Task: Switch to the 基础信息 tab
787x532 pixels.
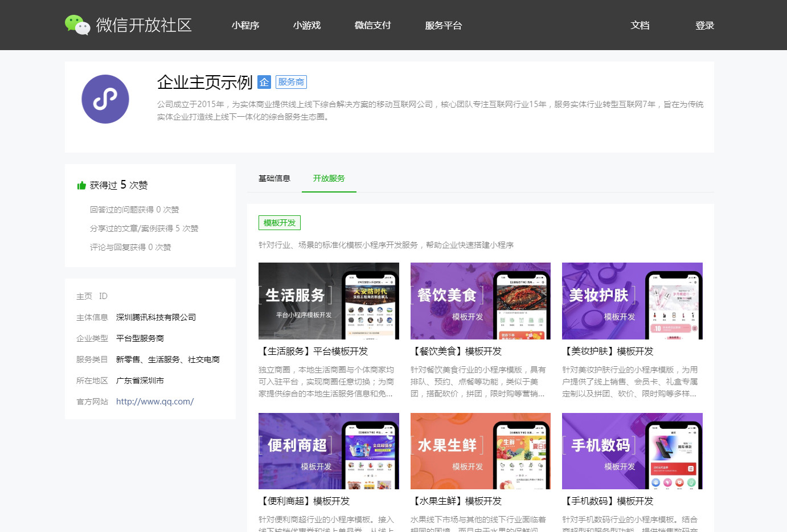Action: pos(274,178)
